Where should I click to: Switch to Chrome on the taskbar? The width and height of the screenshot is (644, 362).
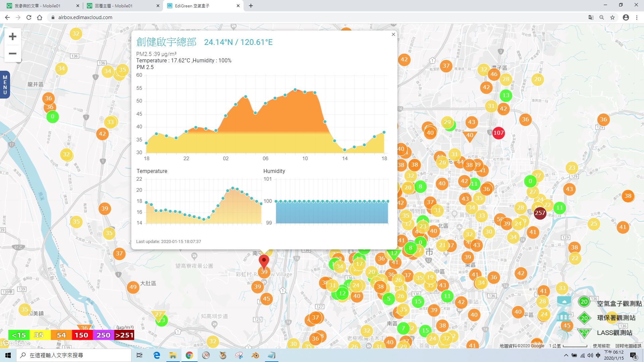(x=189, y=355)
